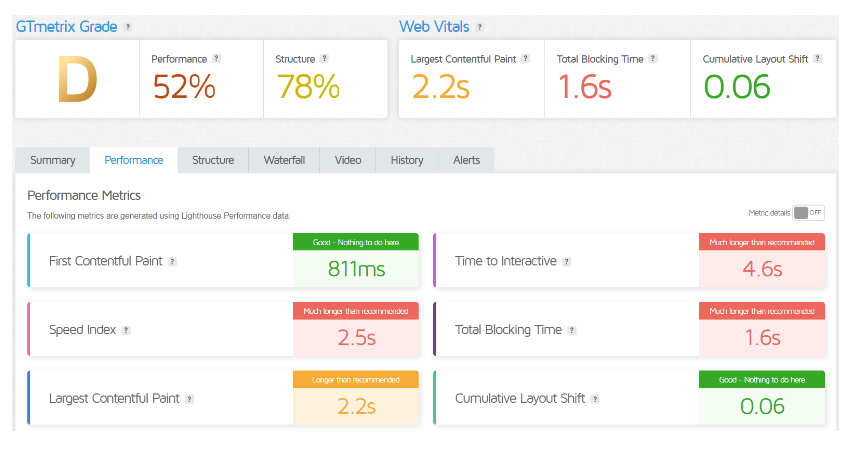
Task: Expand the Time to Interactive metric row
Action: pyautogui.click(x=505, y=262)
